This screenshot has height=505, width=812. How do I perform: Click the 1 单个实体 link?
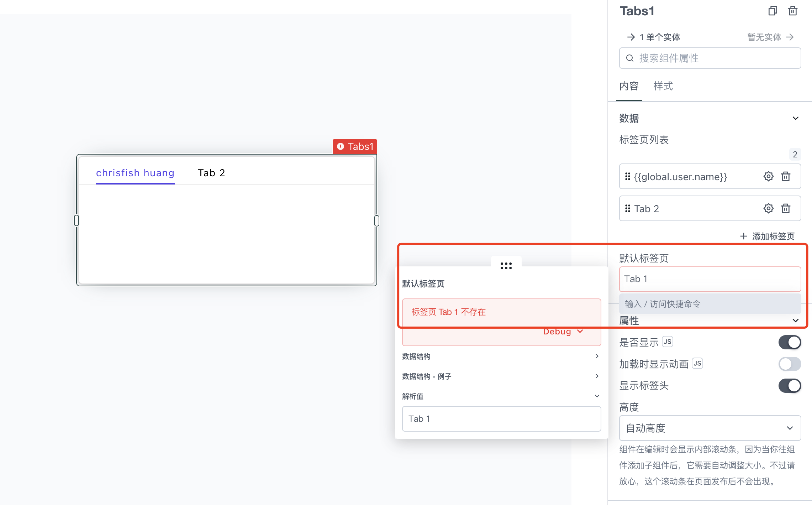tap(660, 37)
